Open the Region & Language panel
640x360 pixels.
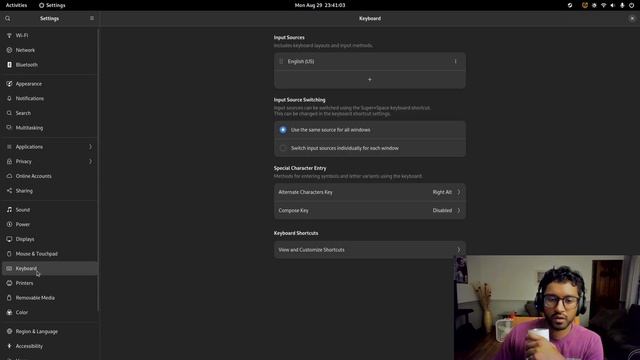click(x=50, y=331)
